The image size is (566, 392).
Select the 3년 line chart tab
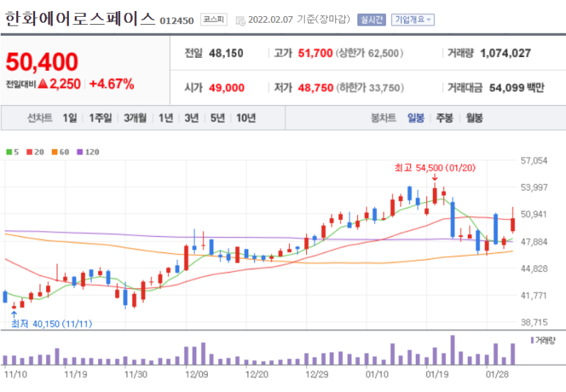(192, 118)
